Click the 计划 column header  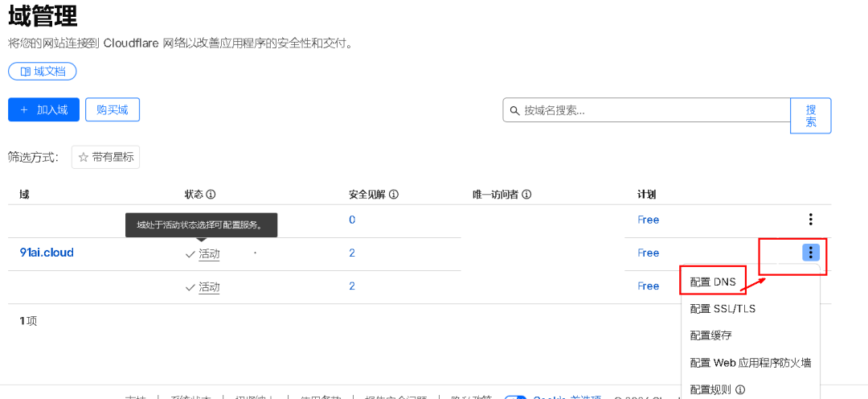click(x=646, y=195)
